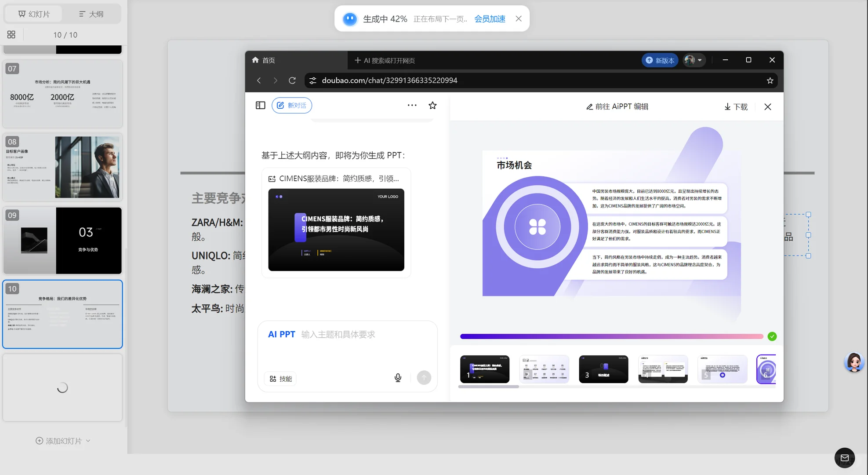Open the 技能 skills picker
Image resolution: width=868 pixels, height=475 pixels.
coord(280,379)
